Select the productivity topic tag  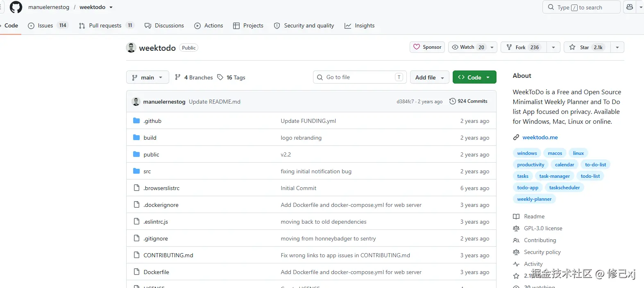[531, 165]
